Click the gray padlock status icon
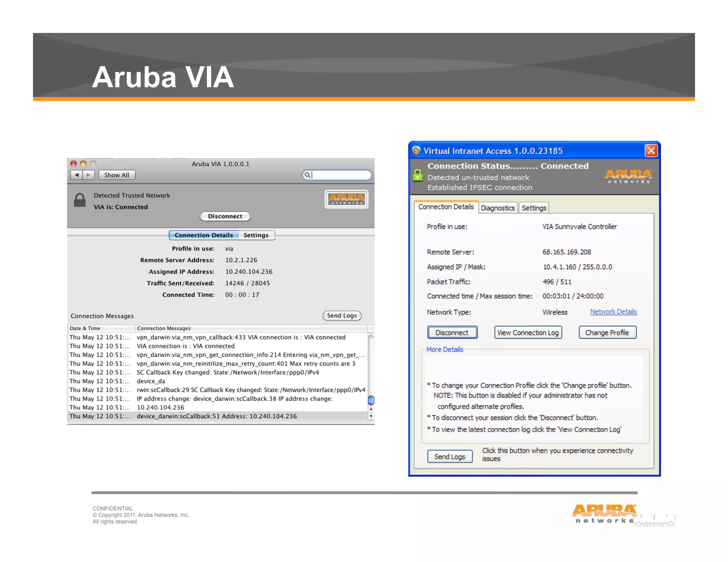 tap(80, 200)
